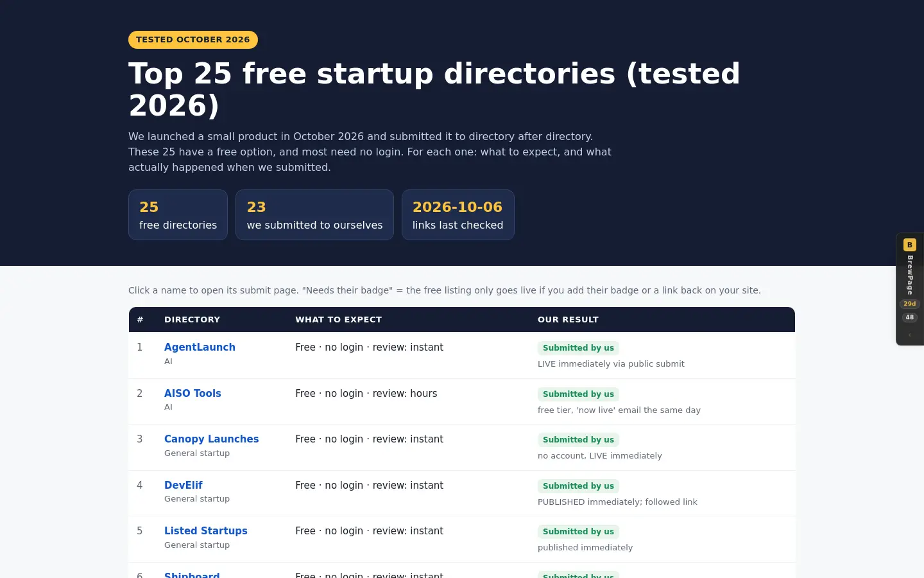Image resolution: width=924 pixels, height=578 pixels.
Task: Open the Listed Startups directory link
Action: click(x=205, y=530)
